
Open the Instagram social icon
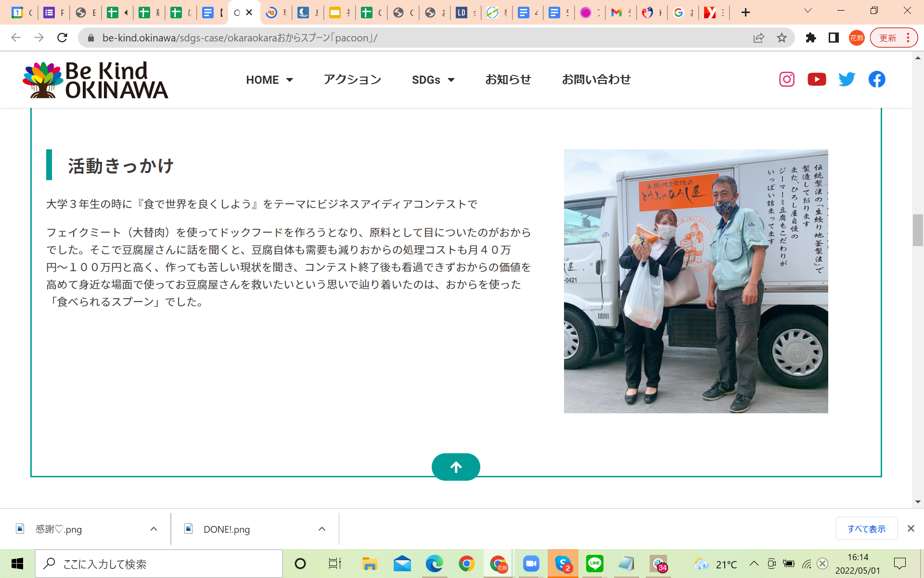787,79
